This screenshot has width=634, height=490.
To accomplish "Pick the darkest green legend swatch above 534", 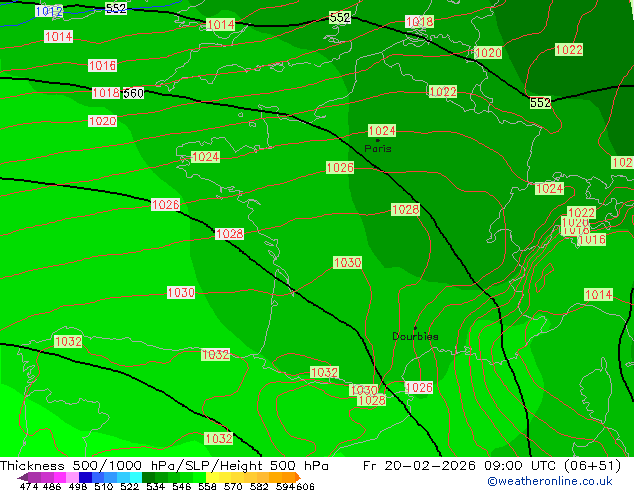I will (148, 477).
